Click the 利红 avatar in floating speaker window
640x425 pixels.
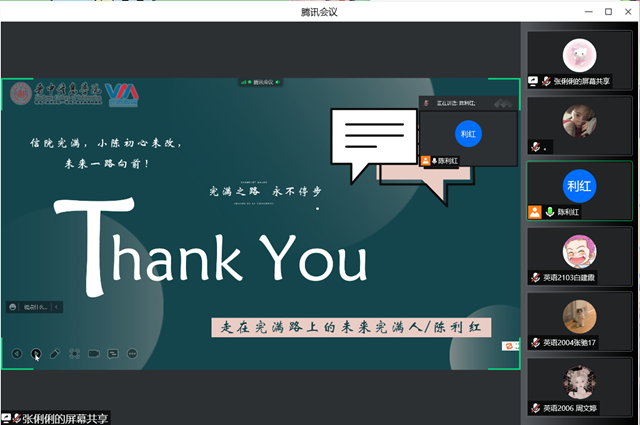coord(467,133)
